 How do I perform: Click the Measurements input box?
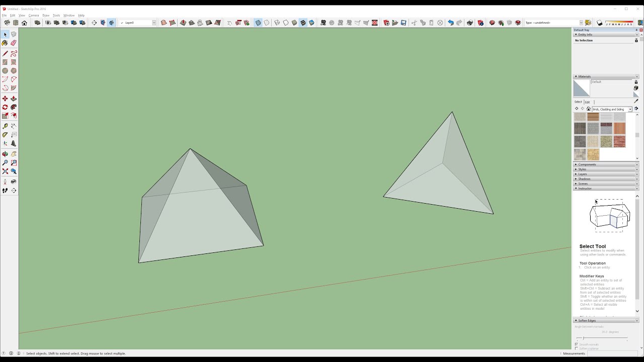[x=612, y=353]
